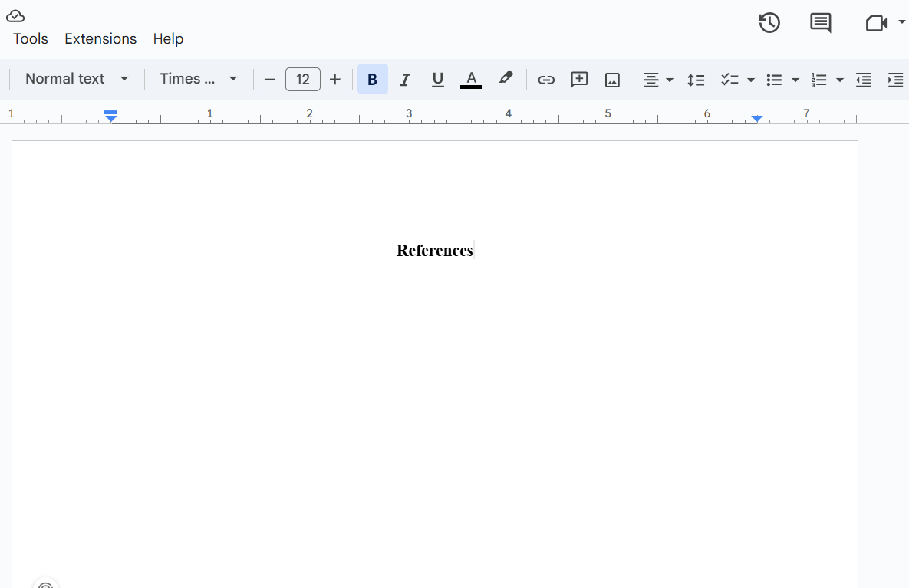Apply text highlight color

click(506, 79)
